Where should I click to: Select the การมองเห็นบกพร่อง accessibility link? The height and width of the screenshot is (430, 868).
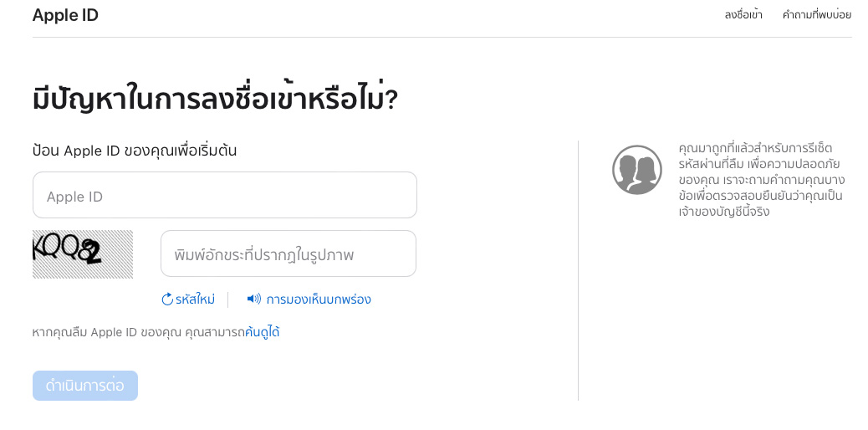[x=318, y=299]
